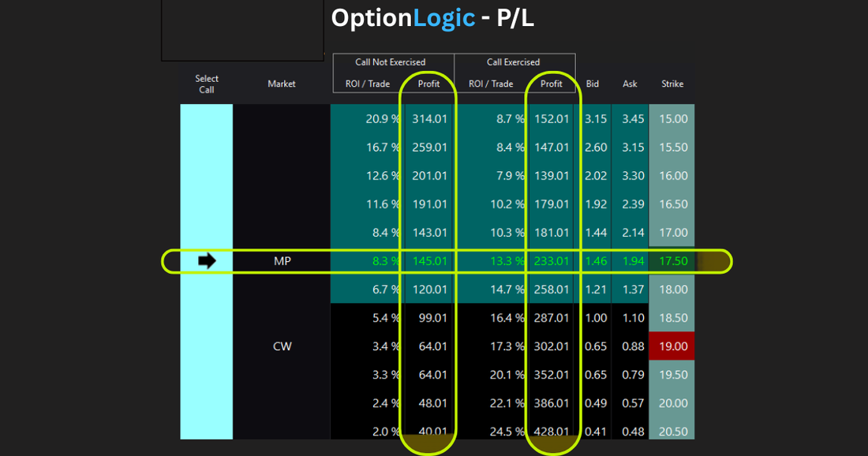Click the 428.01 call exercised profit
Image resolution: width=868 pixels, height=456 pixels.
click(552, 432)
